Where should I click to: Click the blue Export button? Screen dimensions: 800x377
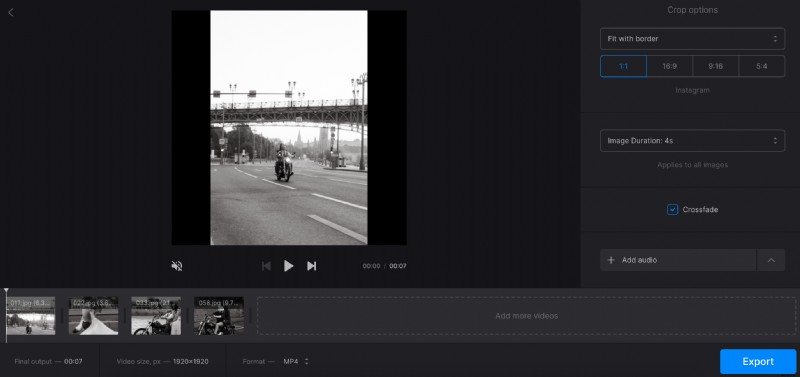758,361
